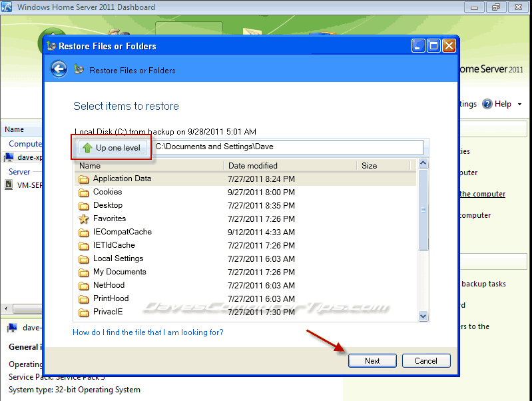Click the Restore Files icon beside header text

[79, 69]
